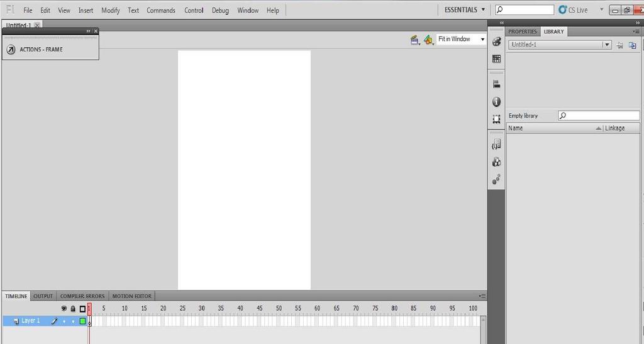Click frame 50 on the timeline ruler

[279, 308]
